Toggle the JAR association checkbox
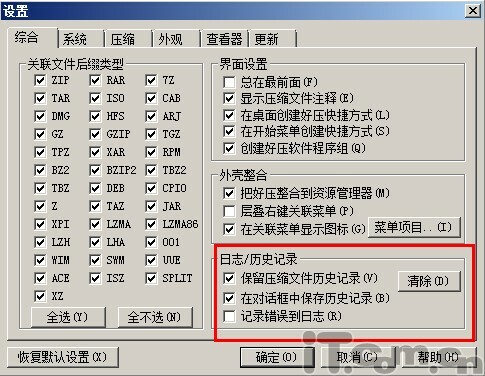Viewport: 485px width, 376px height. pyautogui.click(x=151, y=206)
